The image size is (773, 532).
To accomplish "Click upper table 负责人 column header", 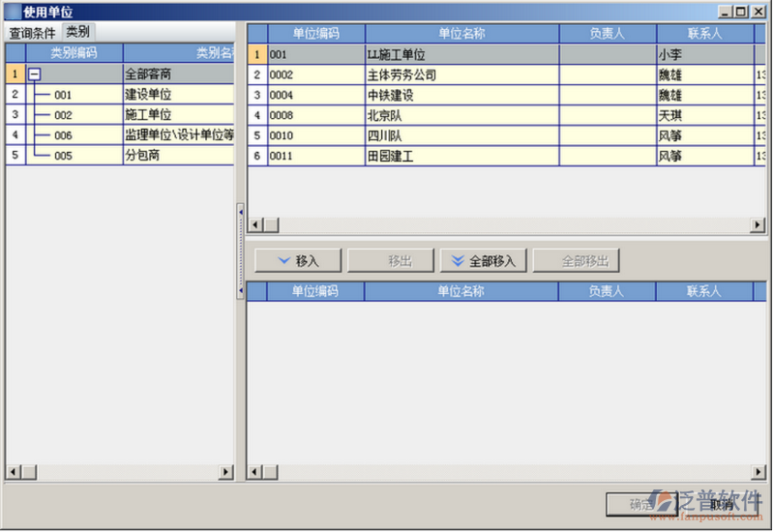I will [x=608, y=34].
